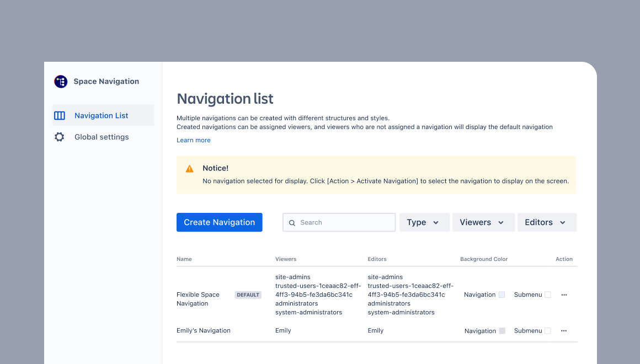Click into the Search input field
640x364 pixels.
tap(339, 222)
